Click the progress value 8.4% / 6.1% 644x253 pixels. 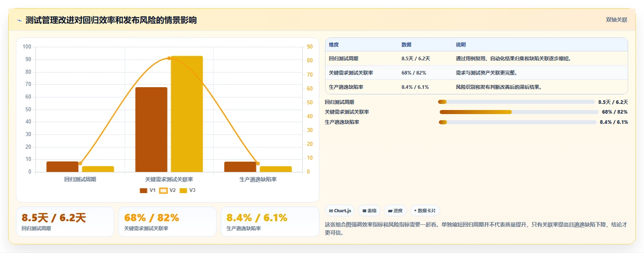[x=614, y=122]
